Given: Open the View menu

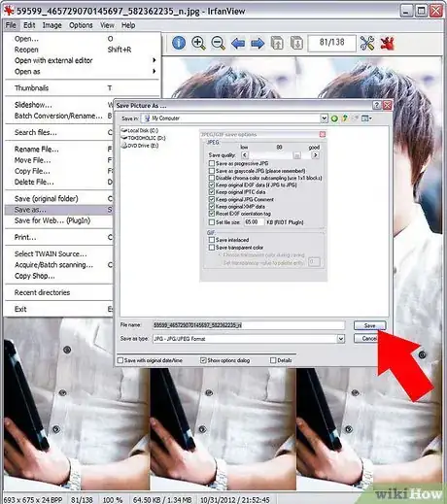Looking at the screenshot, I should point(107,25).
